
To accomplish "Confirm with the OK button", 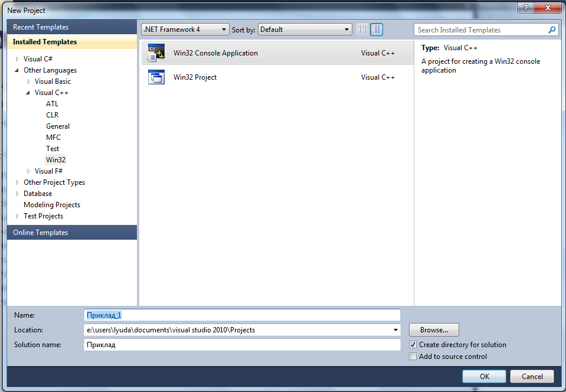I will pos(484,377).
